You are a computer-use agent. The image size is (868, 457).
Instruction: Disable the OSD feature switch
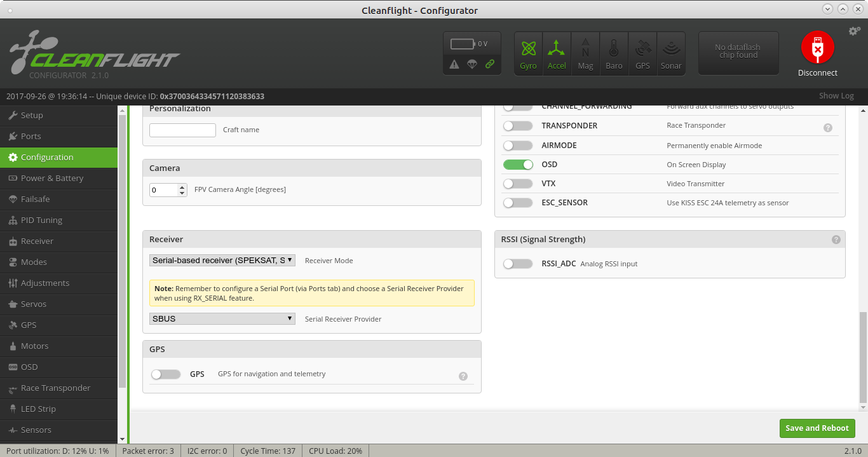tap(518, 165)
